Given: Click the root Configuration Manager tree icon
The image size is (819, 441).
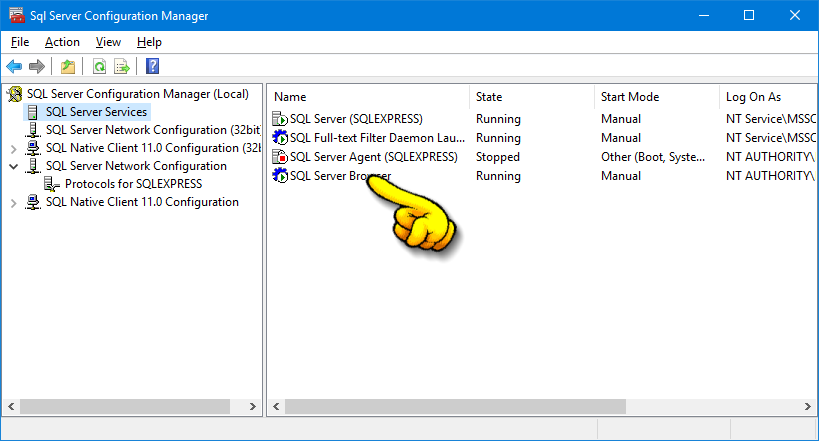Looking at the screenshot, I should (15, 94).
